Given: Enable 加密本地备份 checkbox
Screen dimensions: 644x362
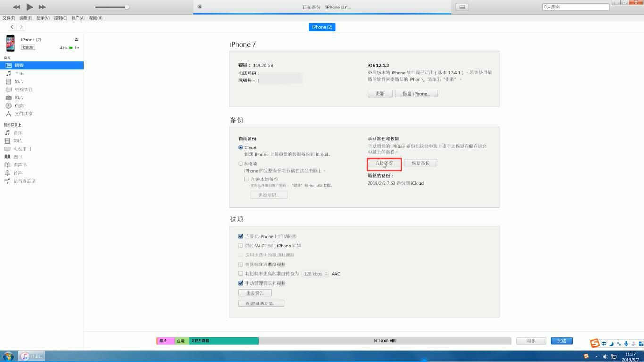Looking at the screenshot, I should pyautogui.click(x=246, y=179).
